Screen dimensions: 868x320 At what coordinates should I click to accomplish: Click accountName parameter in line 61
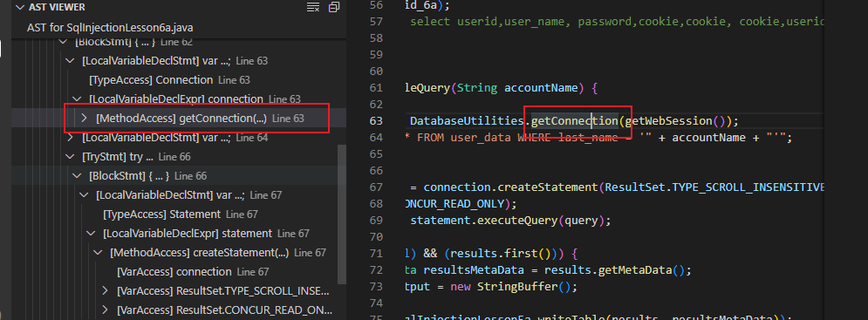[x=541, y=87]
